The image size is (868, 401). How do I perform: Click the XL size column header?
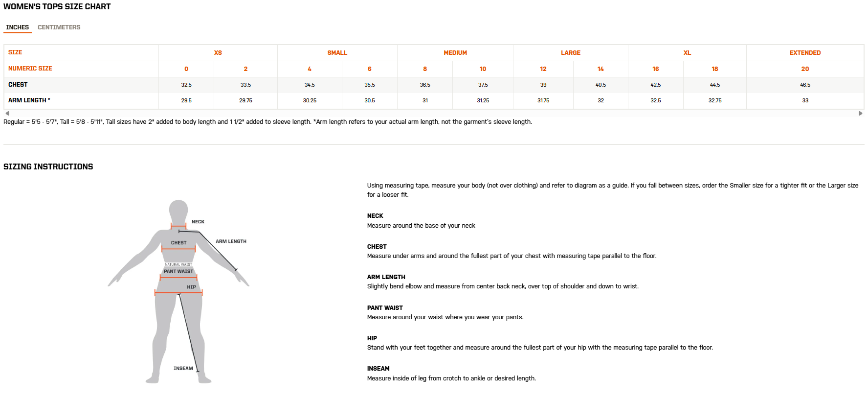pyautogui.click(x=687, y=53)
